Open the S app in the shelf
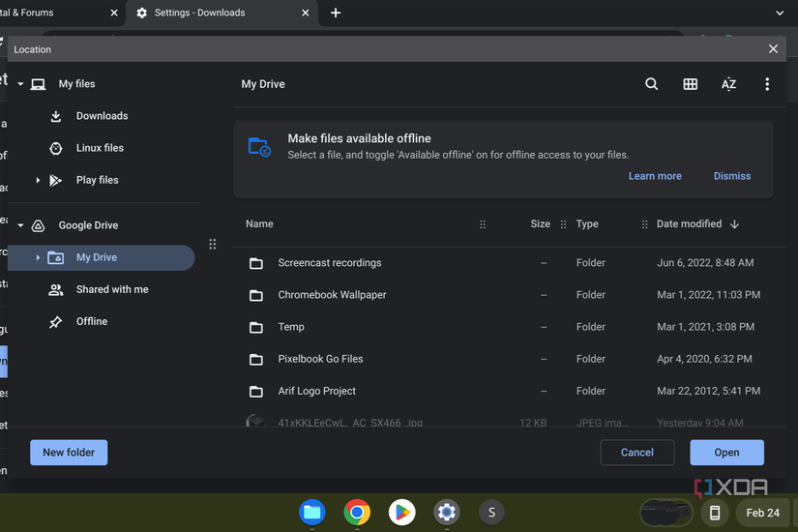This screenshot has width=798, height=532. click(491, 512)
